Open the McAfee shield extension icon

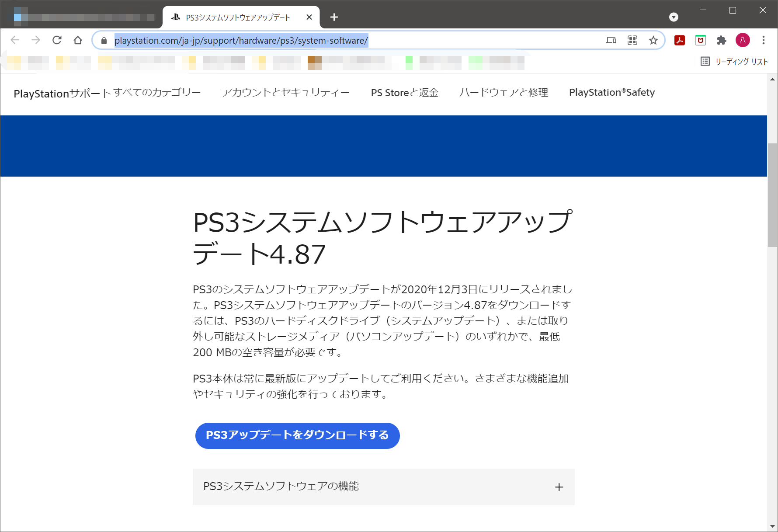coord(701,40)
